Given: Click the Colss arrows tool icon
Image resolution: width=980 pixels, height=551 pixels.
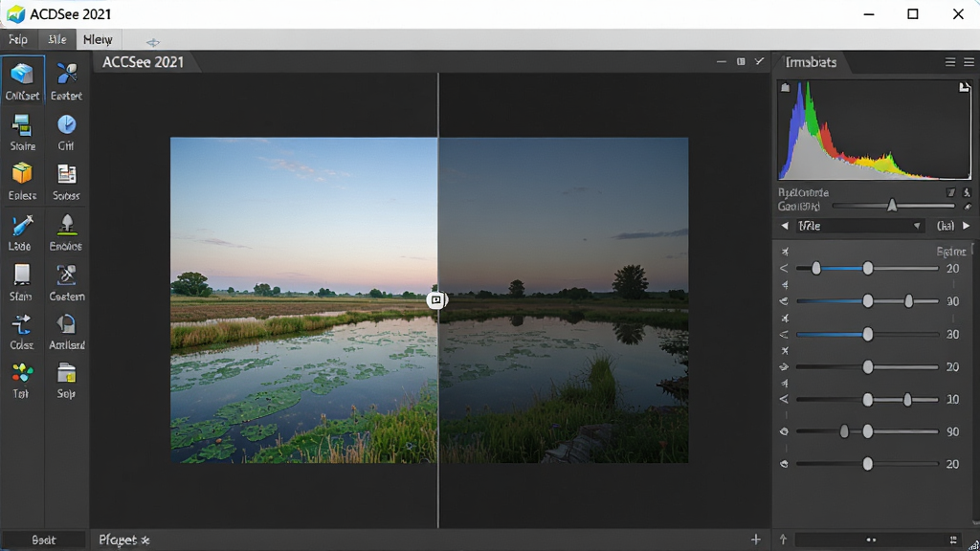Looking at the screenshot, I should 22,325.
